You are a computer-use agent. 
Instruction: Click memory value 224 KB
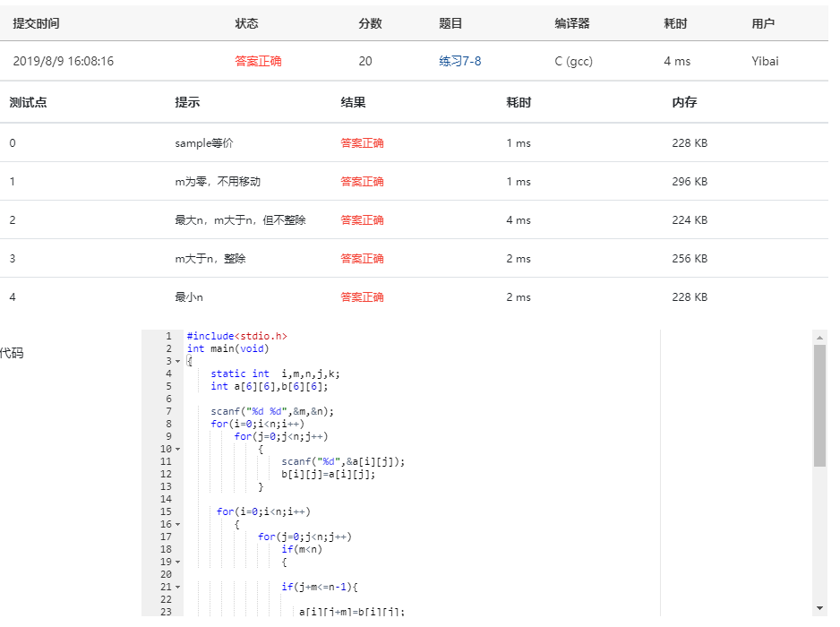pos(690,220)
